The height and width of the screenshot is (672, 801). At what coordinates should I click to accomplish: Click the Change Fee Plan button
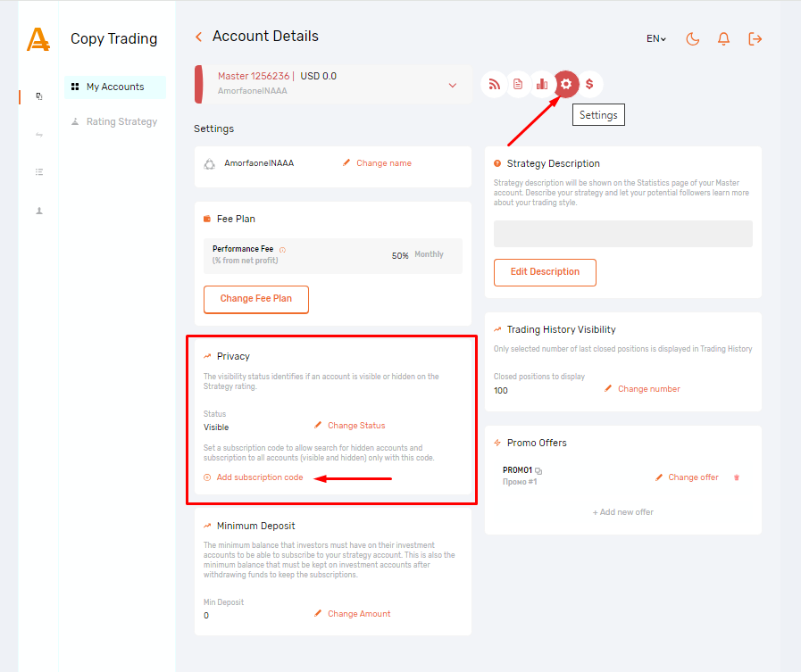tap(256, 299)
